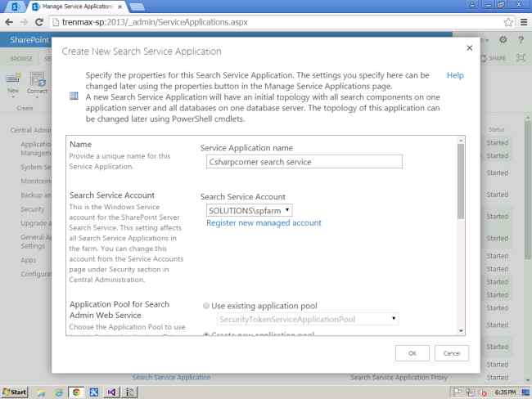
Task: Open the SecurityTokenServiceApplicationPool dropdown
Action: point(308,319)
